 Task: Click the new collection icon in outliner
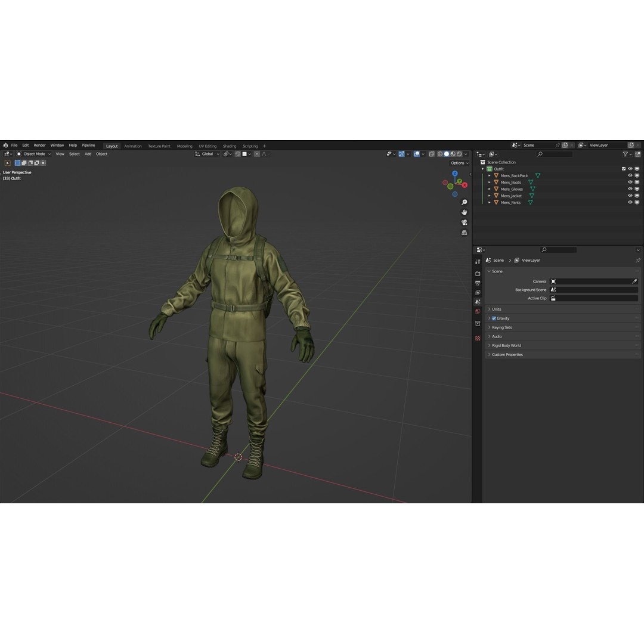click(x=638, y=154)
